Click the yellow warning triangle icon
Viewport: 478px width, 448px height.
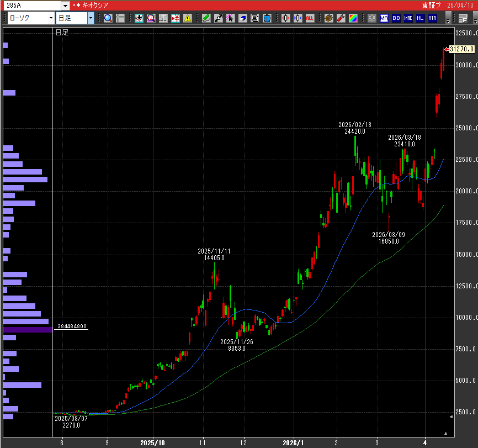pos(188,18)
